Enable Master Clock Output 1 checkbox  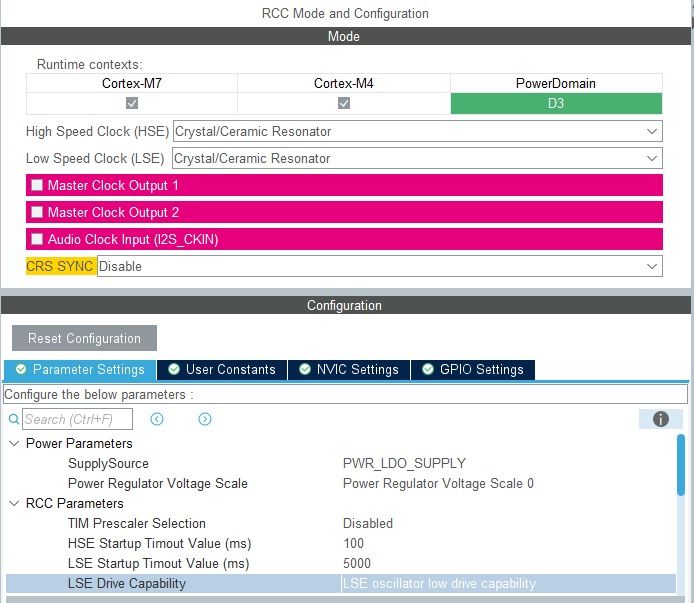[37, 185]
